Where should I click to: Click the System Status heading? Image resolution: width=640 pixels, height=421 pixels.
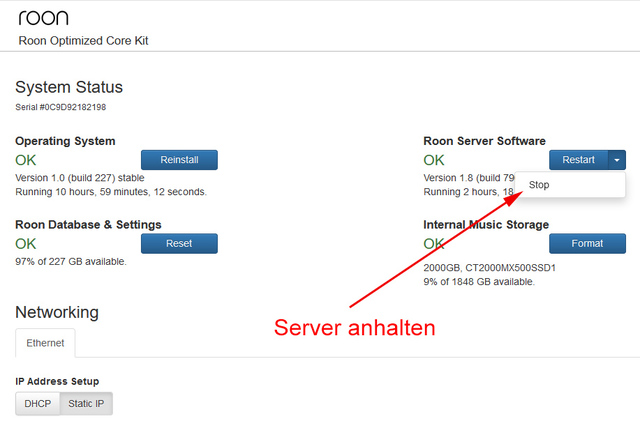pos(69,87)
